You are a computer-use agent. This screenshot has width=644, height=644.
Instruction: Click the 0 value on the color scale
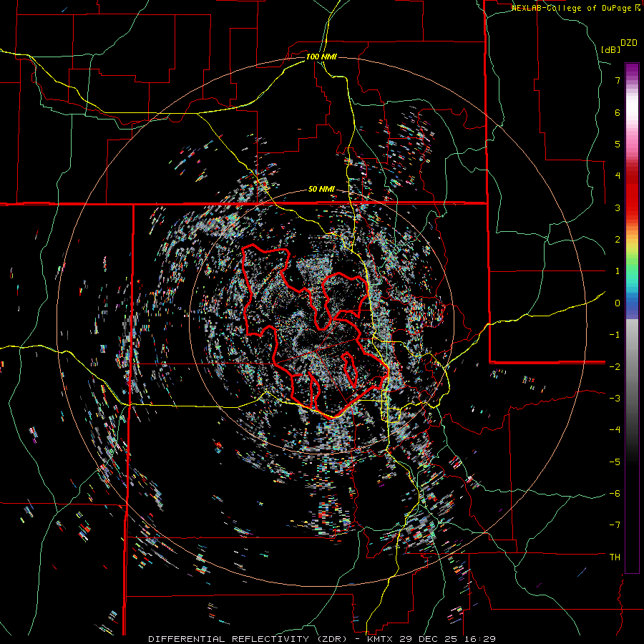click(x=618, y=303)
